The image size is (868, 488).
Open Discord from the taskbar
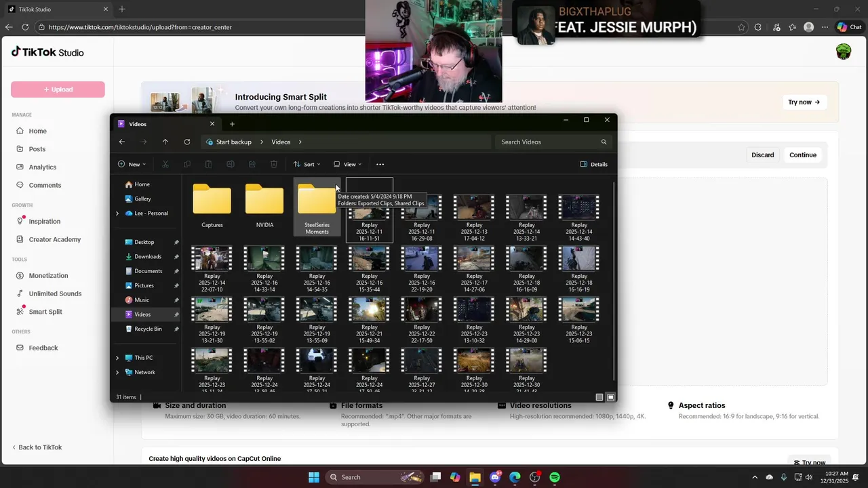[x=495, y=477]
